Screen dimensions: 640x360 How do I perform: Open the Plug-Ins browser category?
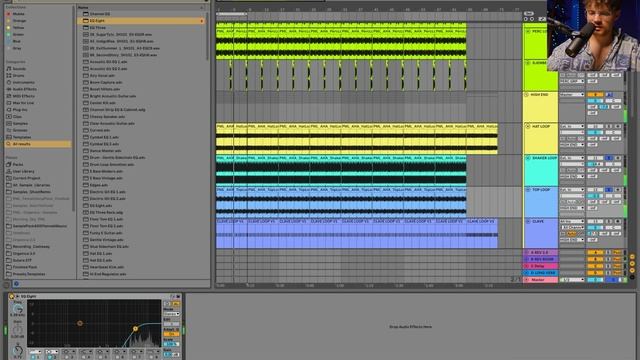click(17, 110)
